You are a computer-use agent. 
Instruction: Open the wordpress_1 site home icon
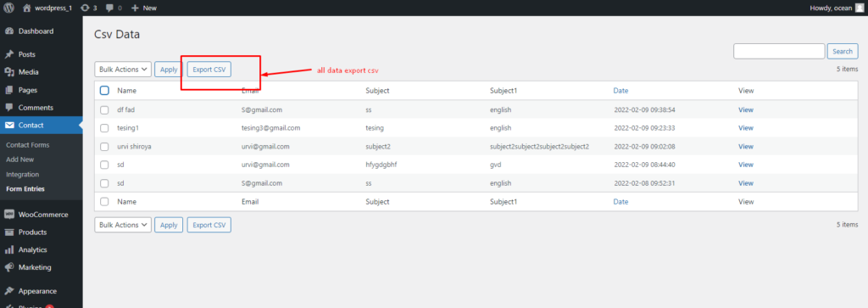pyautogui.click(x=27, y=8)
